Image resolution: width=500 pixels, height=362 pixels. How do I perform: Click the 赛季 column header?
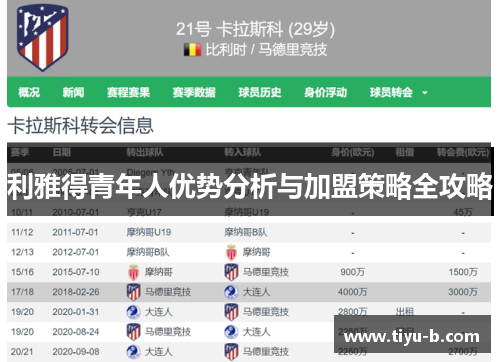[x=20, y=152]
